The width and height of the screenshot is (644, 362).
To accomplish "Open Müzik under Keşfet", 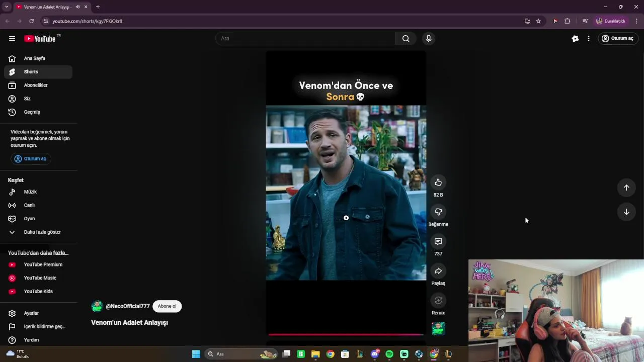I will [x=38, y=192].
